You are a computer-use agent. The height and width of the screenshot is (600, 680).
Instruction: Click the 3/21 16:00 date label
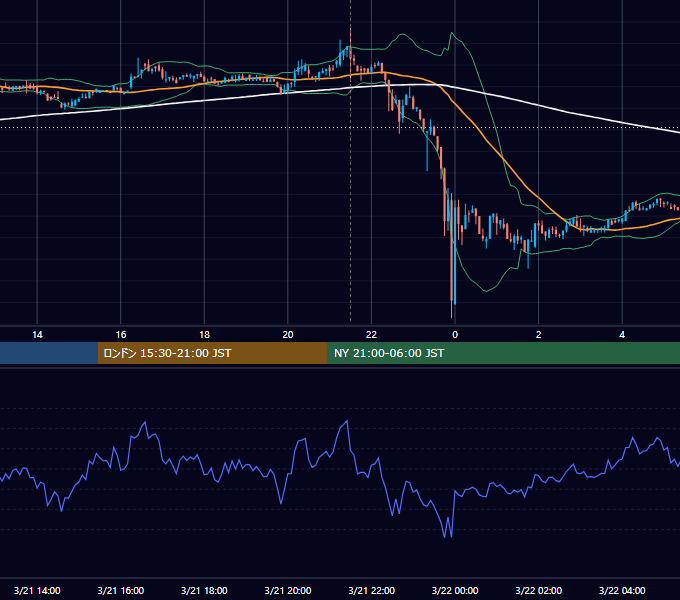click(x=121, y=590)
